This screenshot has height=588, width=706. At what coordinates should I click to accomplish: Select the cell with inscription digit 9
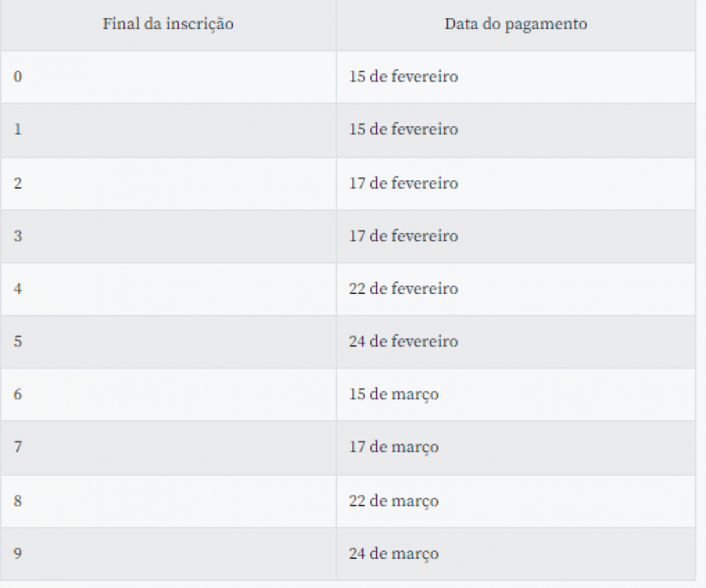point(168,554)
